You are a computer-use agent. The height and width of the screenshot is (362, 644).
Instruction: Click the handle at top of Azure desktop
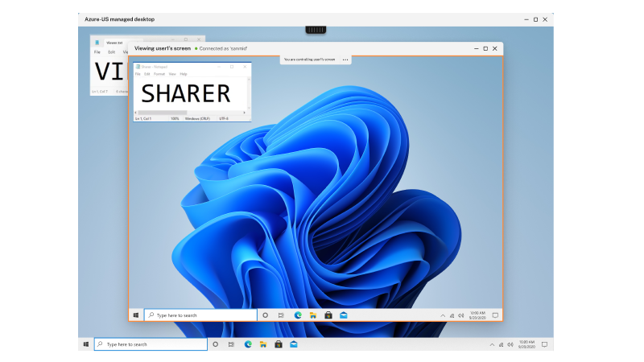point(316,30)
